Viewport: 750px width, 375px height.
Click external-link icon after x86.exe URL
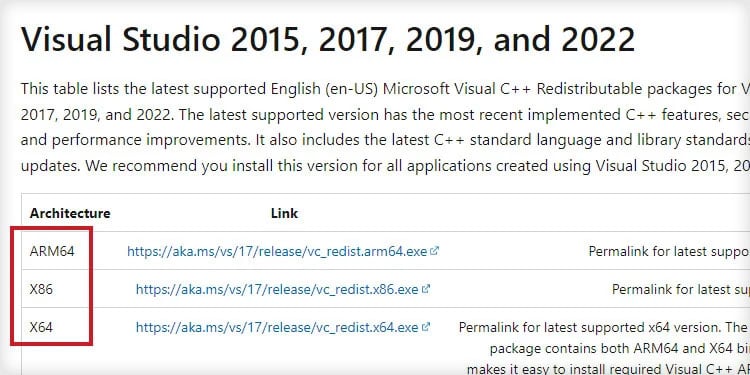click(x=426, y=289)
